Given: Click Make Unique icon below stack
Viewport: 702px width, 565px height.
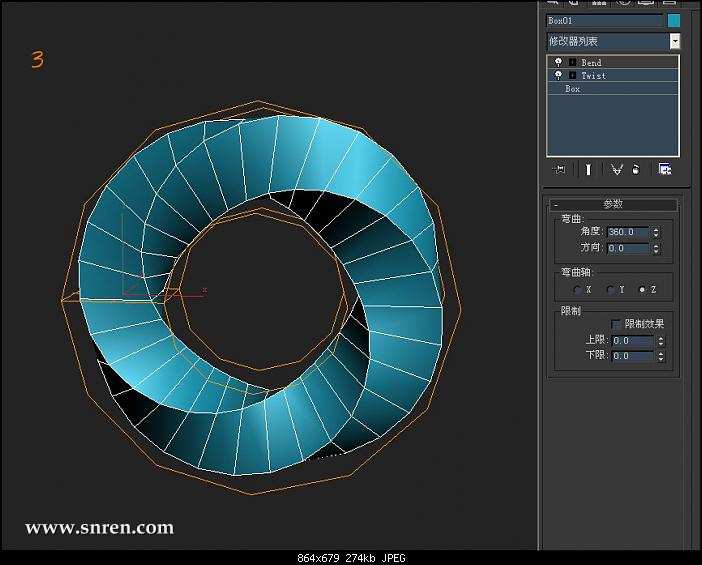Looking at the screenshot, I should pos(617,170).
